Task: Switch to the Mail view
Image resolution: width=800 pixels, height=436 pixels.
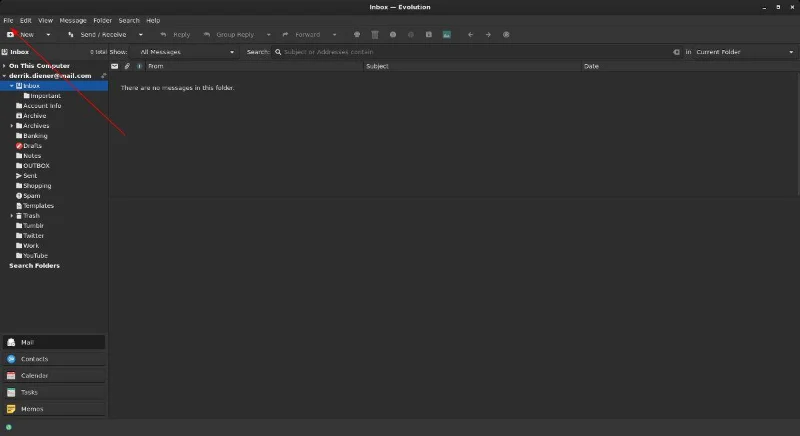Action: 54,342
